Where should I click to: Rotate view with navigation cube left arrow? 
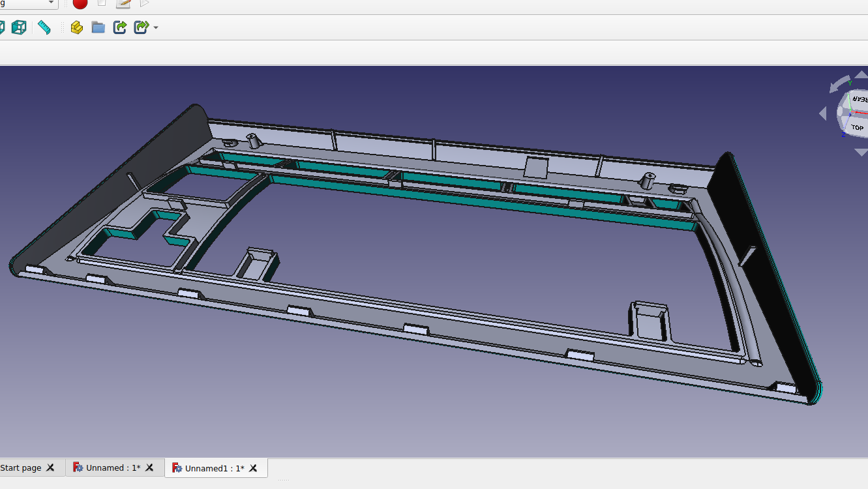tap(822, 113)
